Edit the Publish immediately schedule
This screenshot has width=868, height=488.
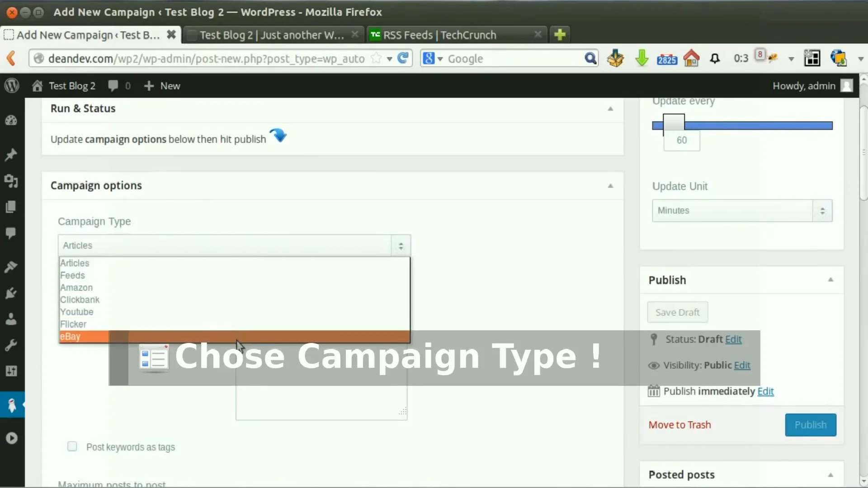(766, 391)
